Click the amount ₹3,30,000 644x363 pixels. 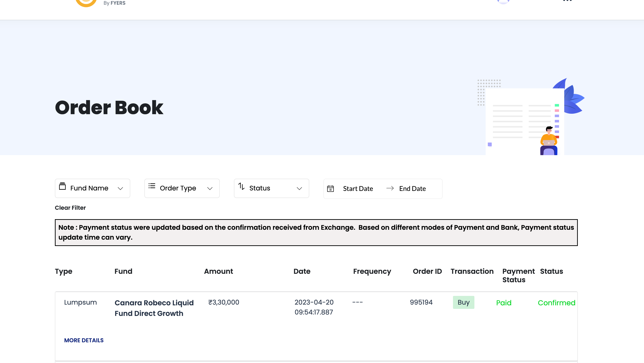[x=224, y=302]
